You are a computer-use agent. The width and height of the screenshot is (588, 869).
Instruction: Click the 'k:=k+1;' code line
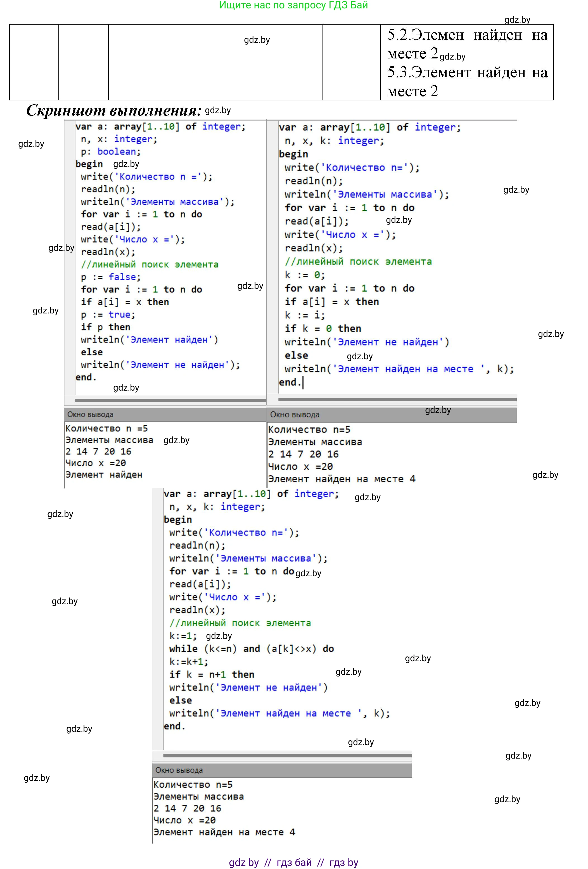pyautogui.click(x=189, y=662)
